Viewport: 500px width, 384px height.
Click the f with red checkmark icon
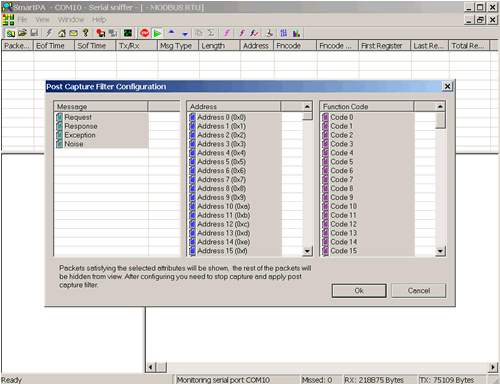254,33
